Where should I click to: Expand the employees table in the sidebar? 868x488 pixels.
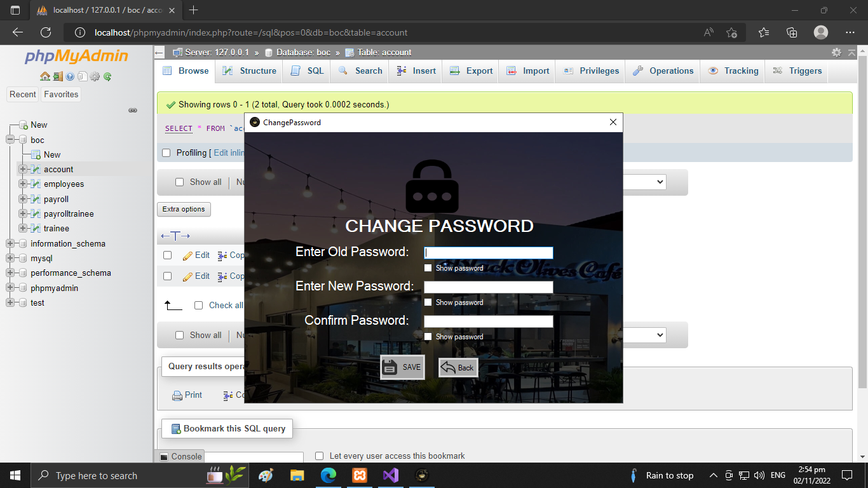pyautogui.click(x=23, y=184)
